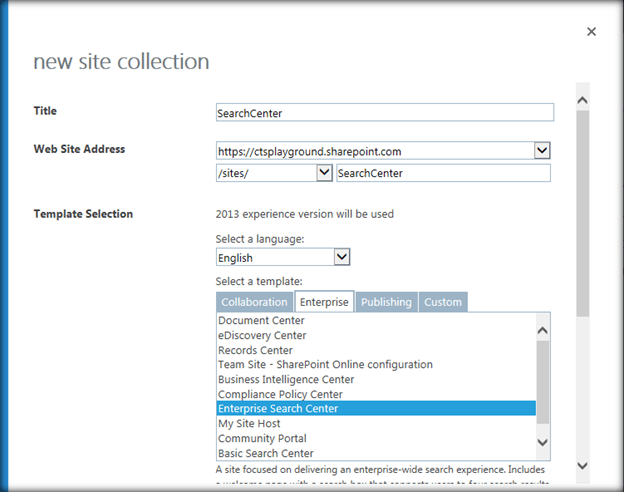Choose the My Site Host template

[x=249, y=424]
